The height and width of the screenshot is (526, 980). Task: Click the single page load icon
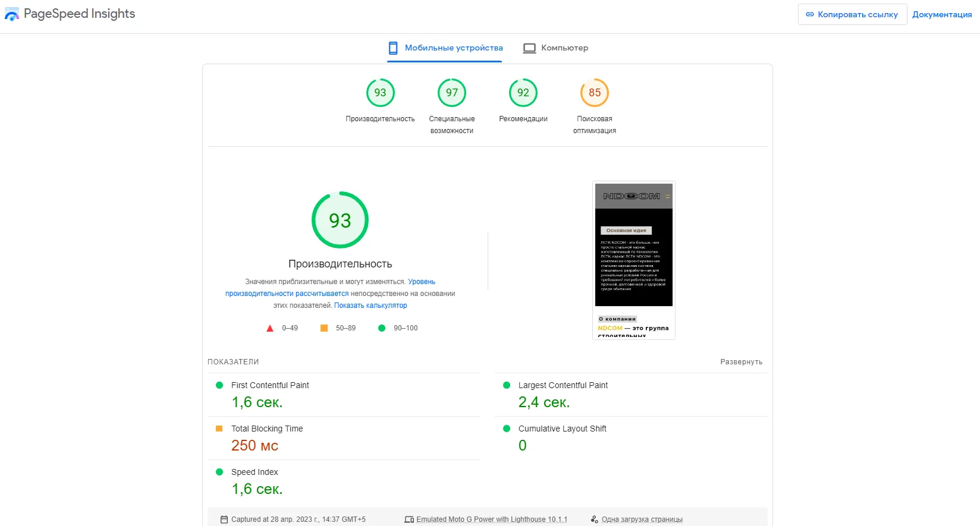point(594,519)
